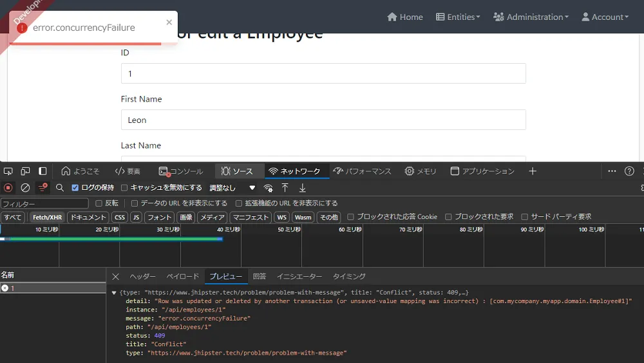Open the ようこそ (Welcome) tab
Screen dimensions: 644x363
(80, 171)
